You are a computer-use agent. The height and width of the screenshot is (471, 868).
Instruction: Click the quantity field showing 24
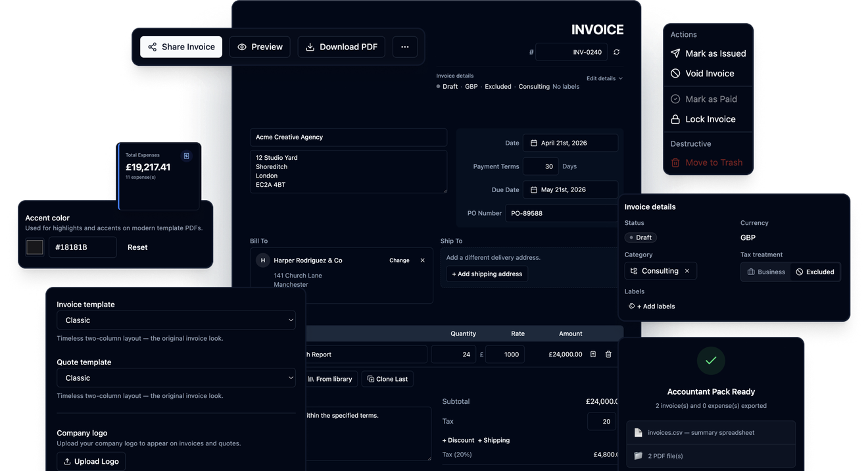pyautogui.click(x=454, y=355)
